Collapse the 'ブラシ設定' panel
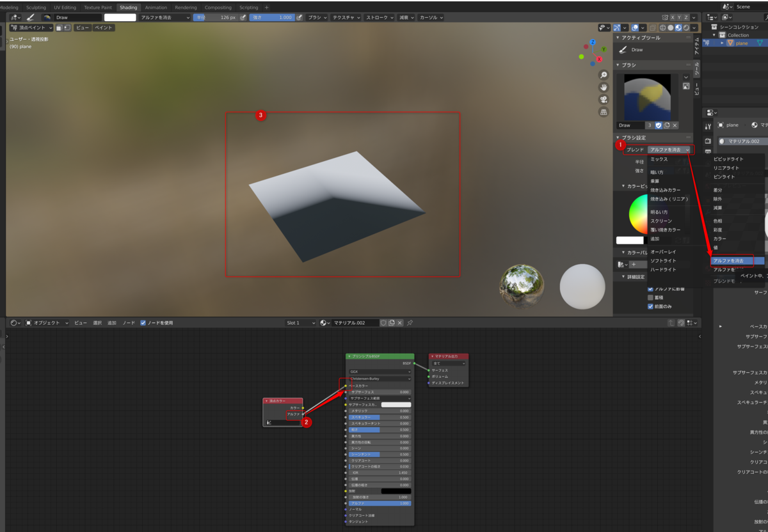The width and height of the screenshot is (768, 532). [x=619, y=137]
